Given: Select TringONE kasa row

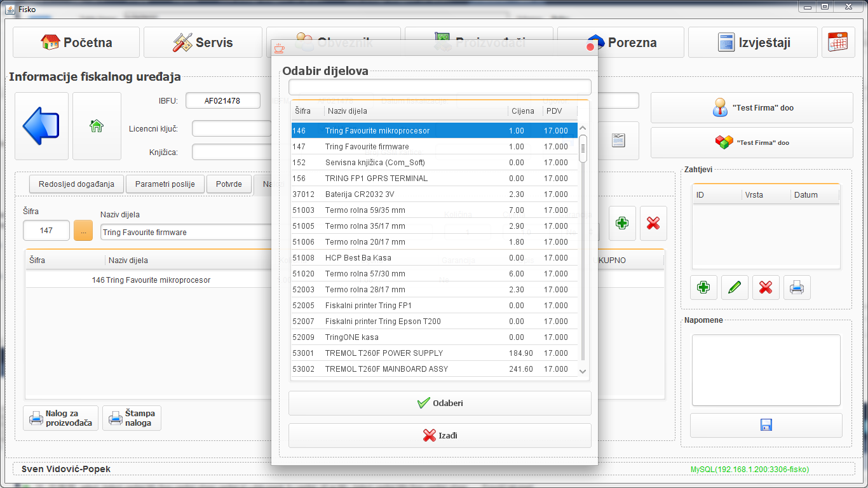Looking at the screenshot, I should (434, 337).
